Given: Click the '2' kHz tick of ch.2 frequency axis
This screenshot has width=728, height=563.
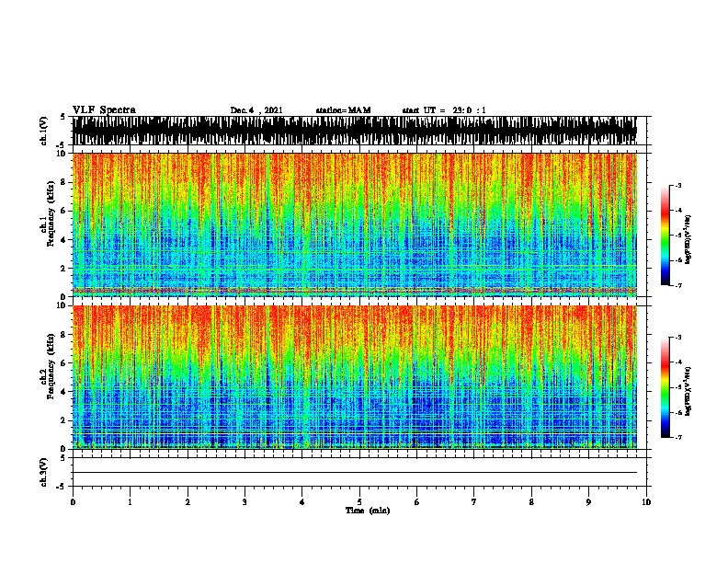Looking at the screenshot, I should [64, 420].
